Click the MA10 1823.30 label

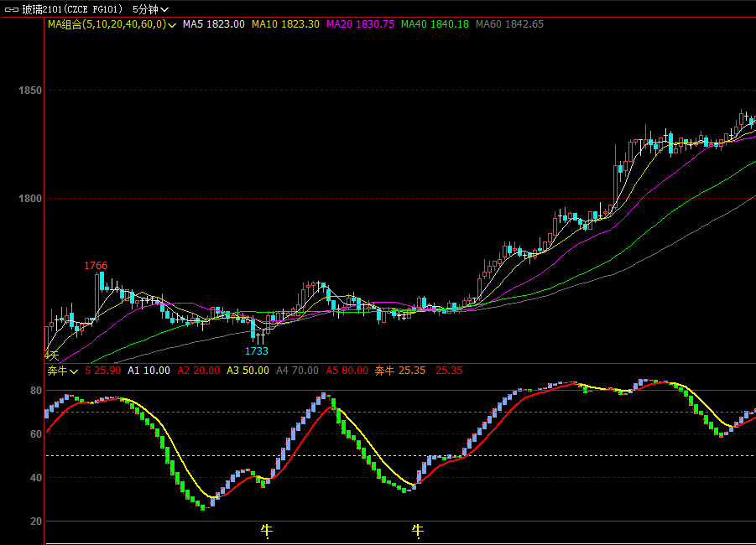tap(285, 24)
